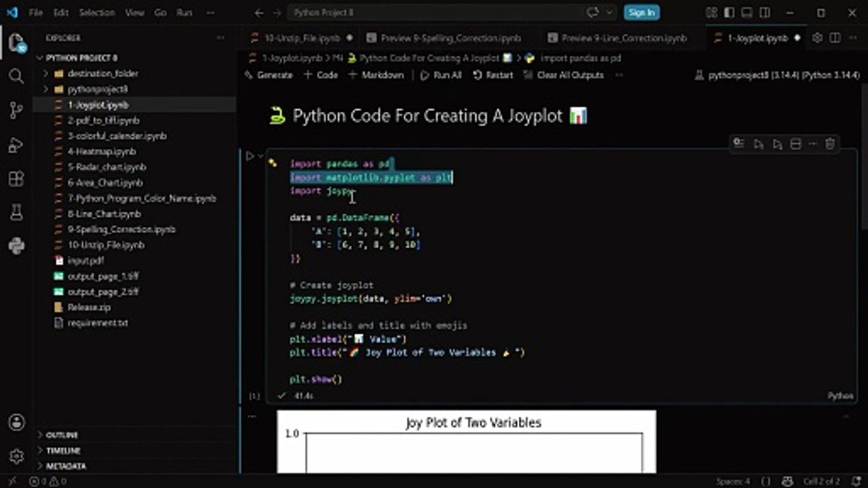
Task: Click the run by line cell toolbar icon
Action: (738, 144)
